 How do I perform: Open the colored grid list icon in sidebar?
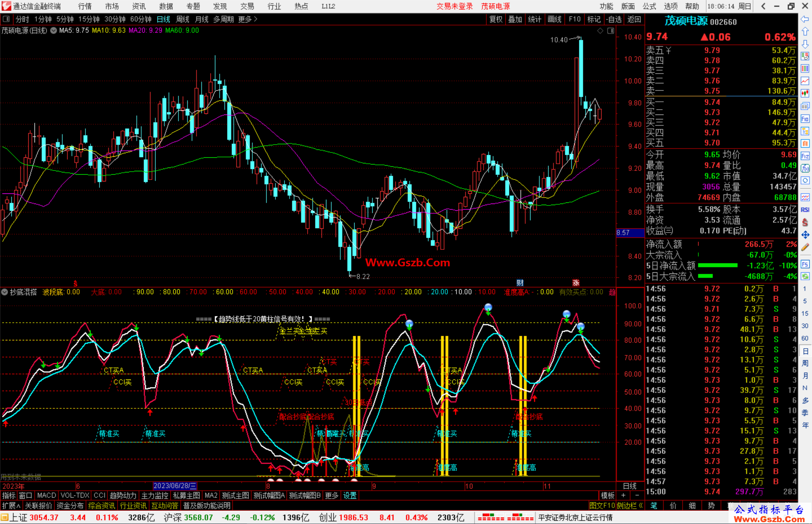coord(805,69)
